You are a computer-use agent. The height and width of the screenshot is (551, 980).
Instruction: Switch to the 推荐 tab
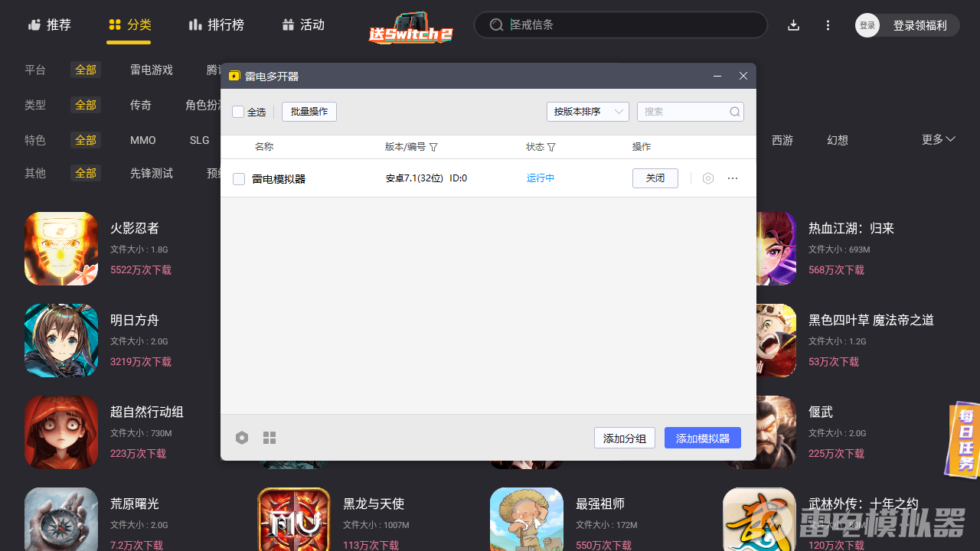[x=49, y=24]
